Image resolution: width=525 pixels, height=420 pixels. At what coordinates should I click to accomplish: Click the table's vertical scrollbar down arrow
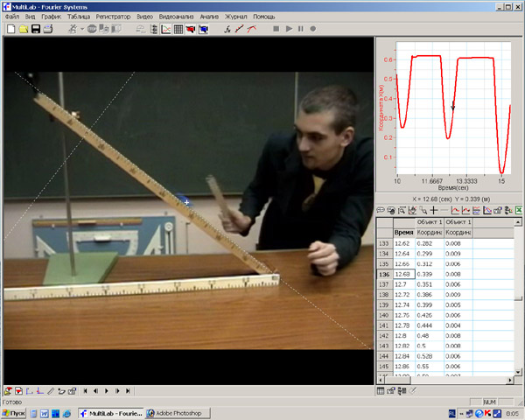tap(518, 372)
